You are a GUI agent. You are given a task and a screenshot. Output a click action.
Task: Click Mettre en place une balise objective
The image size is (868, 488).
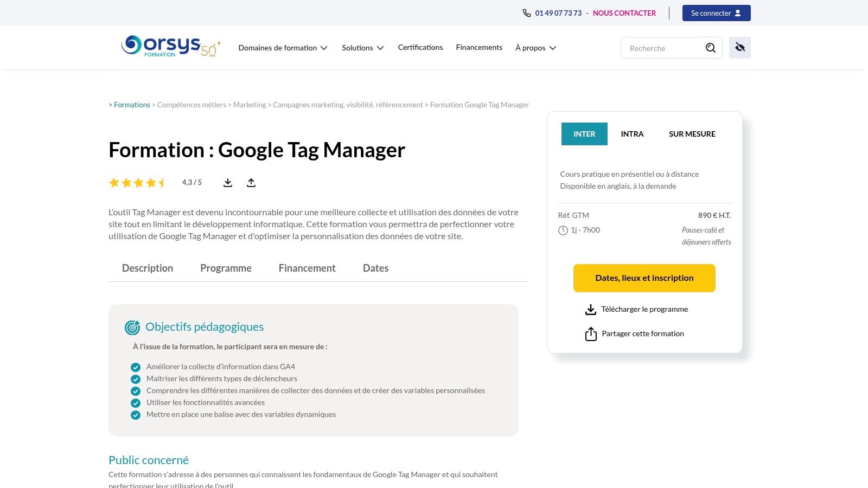(241, 414)
